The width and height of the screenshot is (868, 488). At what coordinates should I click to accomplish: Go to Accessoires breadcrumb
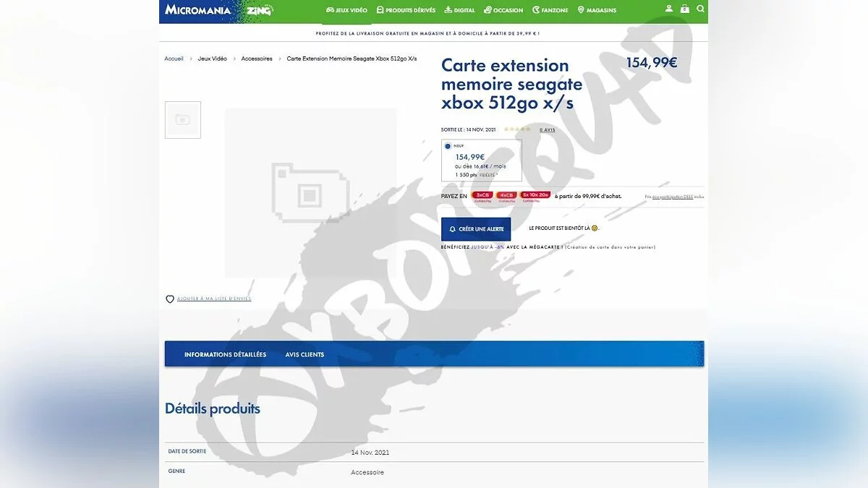coord(257,59)
